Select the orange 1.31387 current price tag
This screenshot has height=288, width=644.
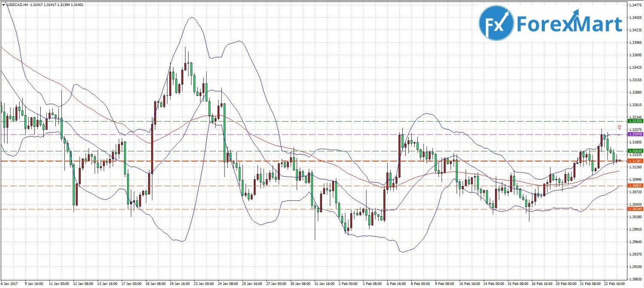[635, 161]
